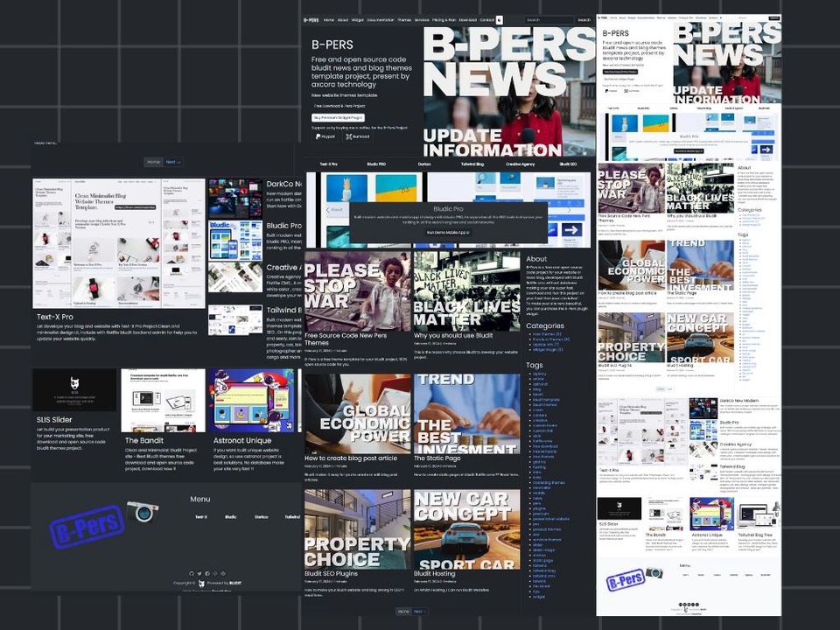This screenshot has height=630, width=840.
Task: Click the BLUDIT logo next to Powered by
Action: 235,583
